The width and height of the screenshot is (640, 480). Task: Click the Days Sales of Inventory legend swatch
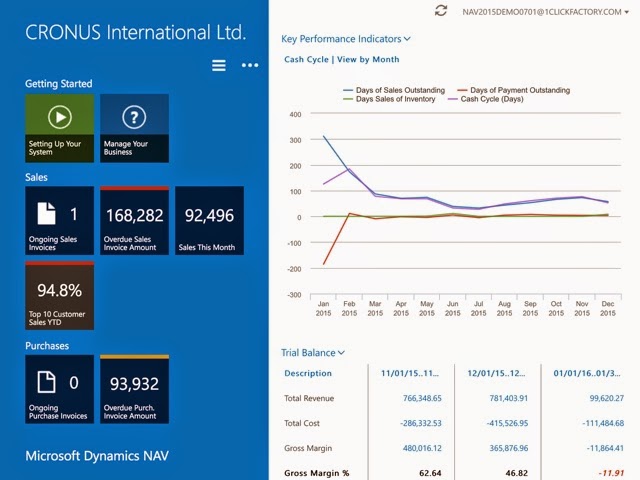[347, 100]
